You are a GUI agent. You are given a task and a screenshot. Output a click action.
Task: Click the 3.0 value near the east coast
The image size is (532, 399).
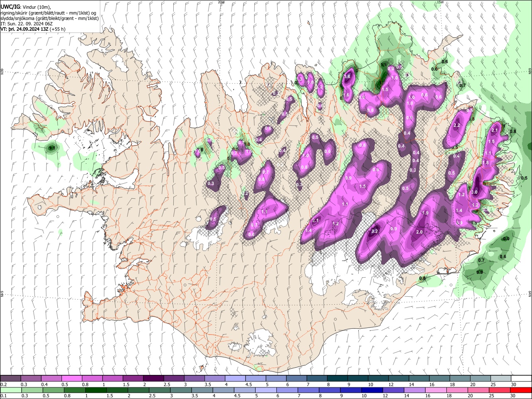pos(475,192)
